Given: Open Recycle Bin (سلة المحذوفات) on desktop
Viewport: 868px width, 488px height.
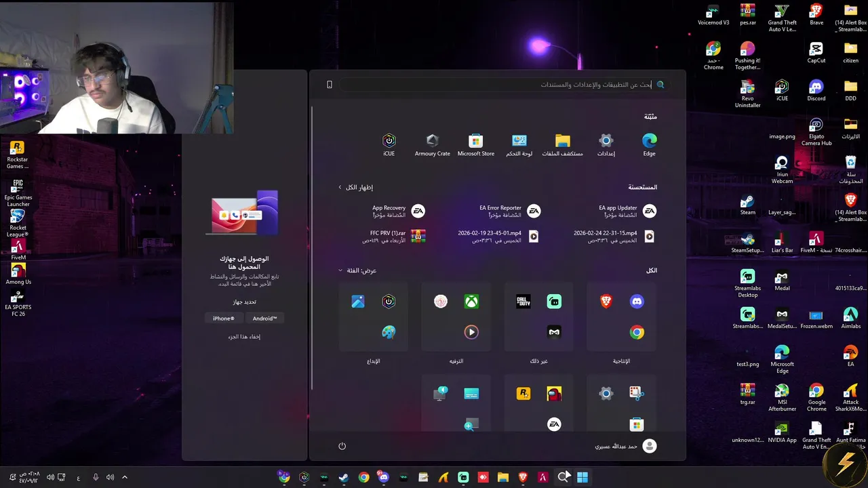Looking at the screenshot, I should [850, 170].
